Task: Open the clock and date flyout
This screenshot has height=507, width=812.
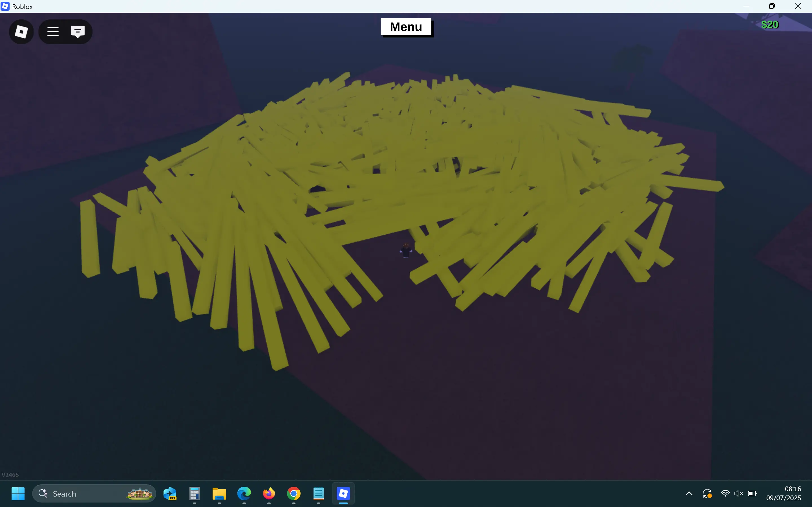Action: [x=783, y=493]
